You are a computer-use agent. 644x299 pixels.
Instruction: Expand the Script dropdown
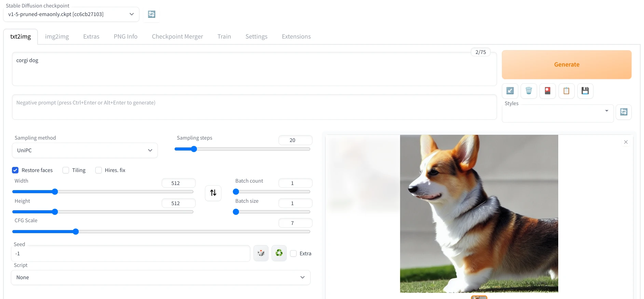coord(161,277)
